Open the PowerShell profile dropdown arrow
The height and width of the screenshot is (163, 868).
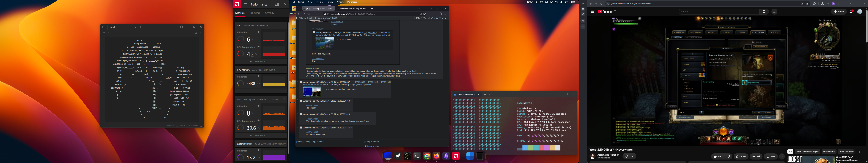489,94
